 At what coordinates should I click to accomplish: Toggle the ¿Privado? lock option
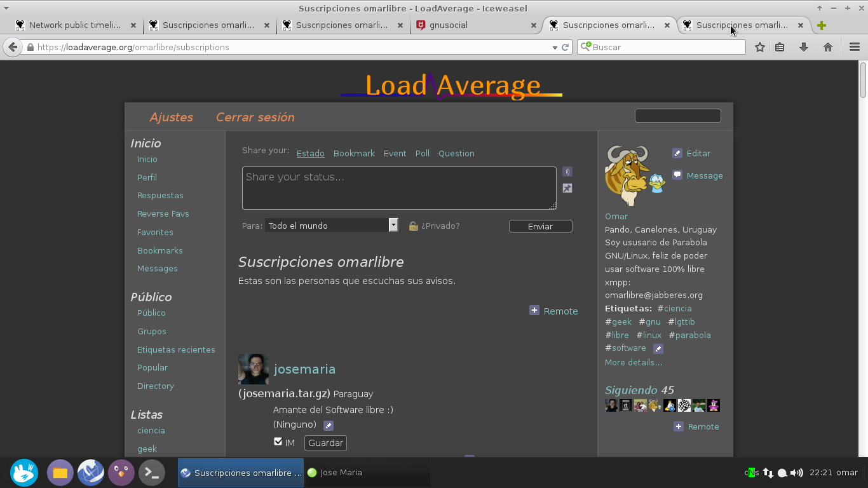[x=434, y=226]
